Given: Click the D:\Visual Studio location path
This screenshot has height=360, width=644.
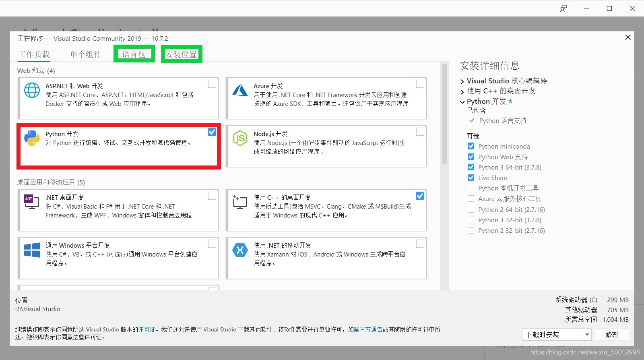Looking at the screenshot, I should click(x=38, y=309).
